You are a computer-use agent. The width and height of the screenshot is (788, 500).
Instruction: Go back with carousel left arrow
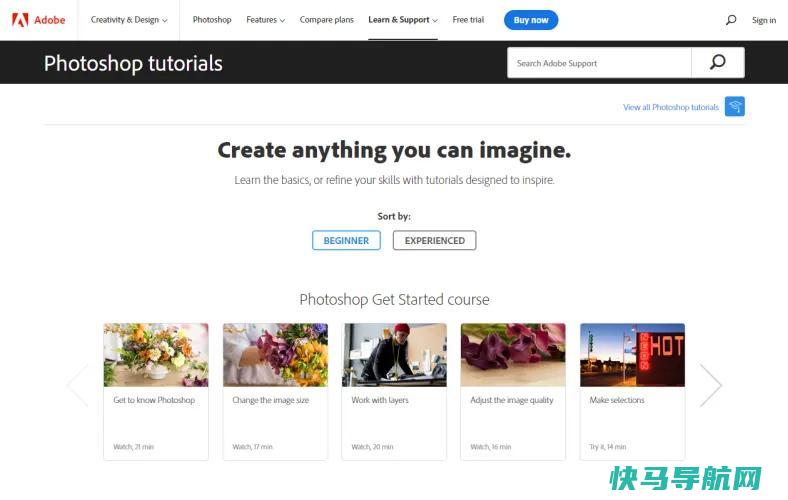(78, 385)
